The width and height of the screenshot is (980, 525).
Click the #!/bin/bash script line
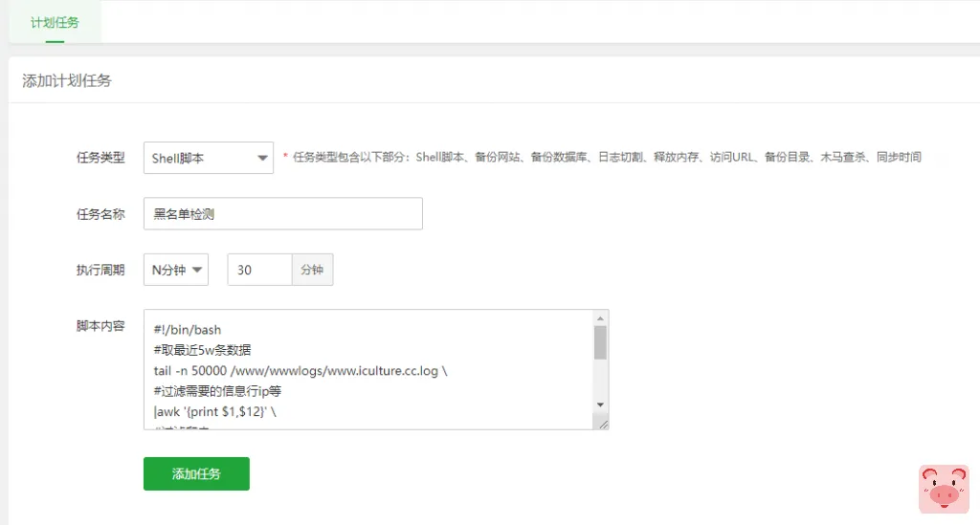pos(188,330)
